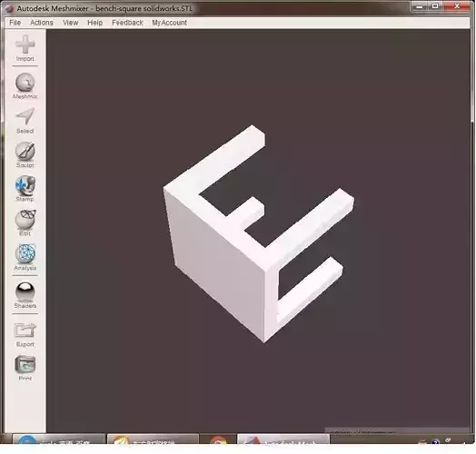Open the Stamp tool
Viewport: 476px width, 454px height.
[25, 185]
